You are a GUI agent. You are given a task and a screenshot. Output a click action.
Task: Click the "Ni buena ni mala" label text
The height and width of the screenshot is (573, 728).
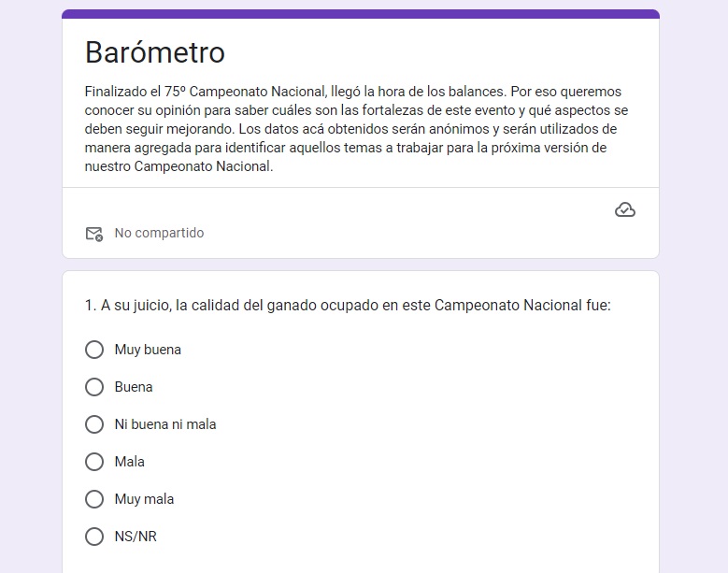(165, 424)
